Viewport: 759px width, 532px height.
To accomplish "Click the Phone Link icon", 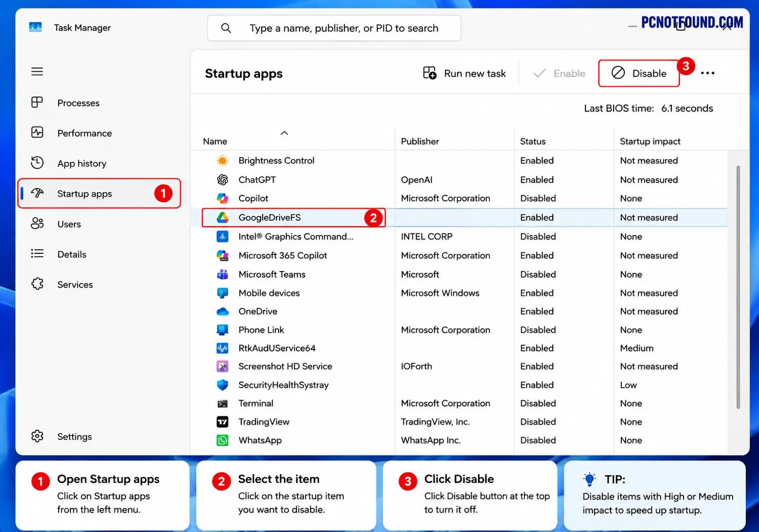I will coord(222,330).
